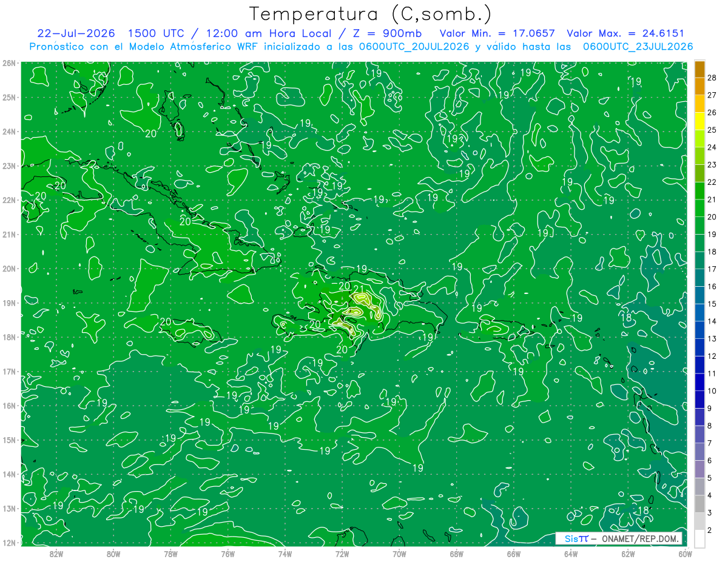Click the '14N' latitude label
This screenshot has height=562, width=728.
(x=8, y=474)
